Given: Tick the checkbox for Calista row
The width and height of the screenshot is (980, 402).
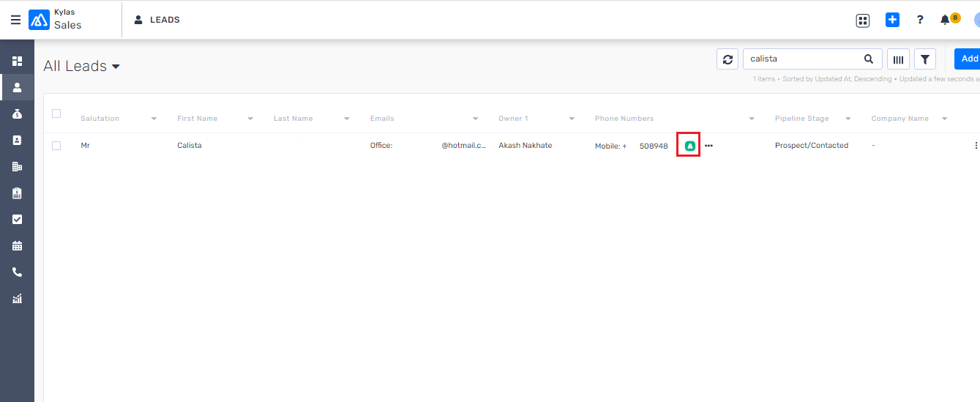Looking at the screenshot, I should pos(56,146).
